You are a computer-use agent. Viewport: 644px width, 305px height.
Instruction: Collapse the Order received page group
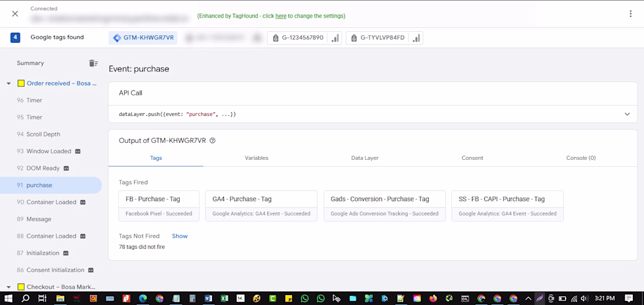click(x=9, y=83)
